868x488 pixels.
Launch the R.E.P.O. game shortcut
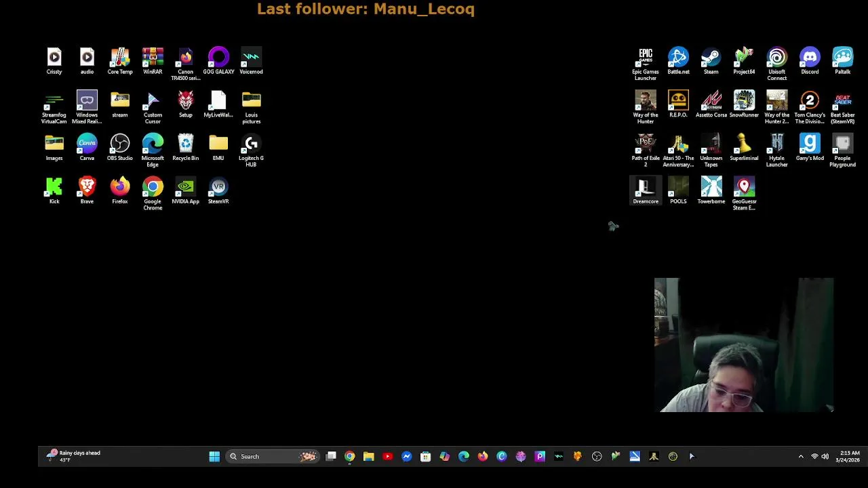678,104
